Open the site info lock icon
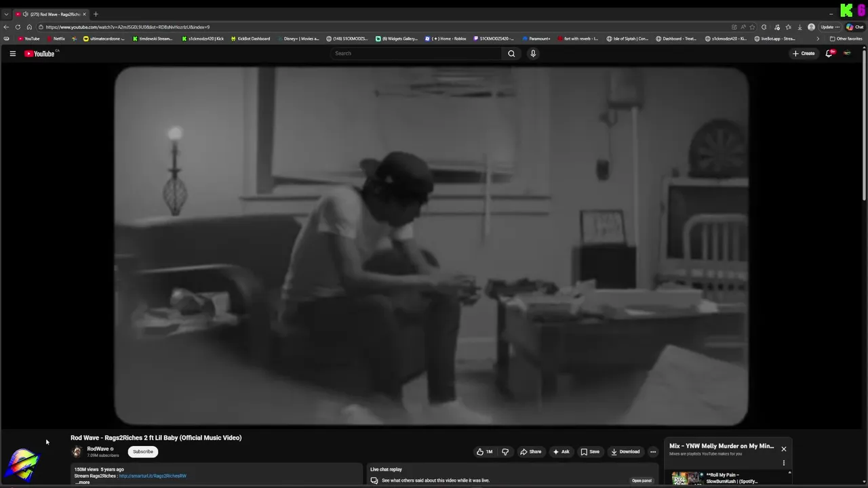Screen dimensions: 868x488 41,27
